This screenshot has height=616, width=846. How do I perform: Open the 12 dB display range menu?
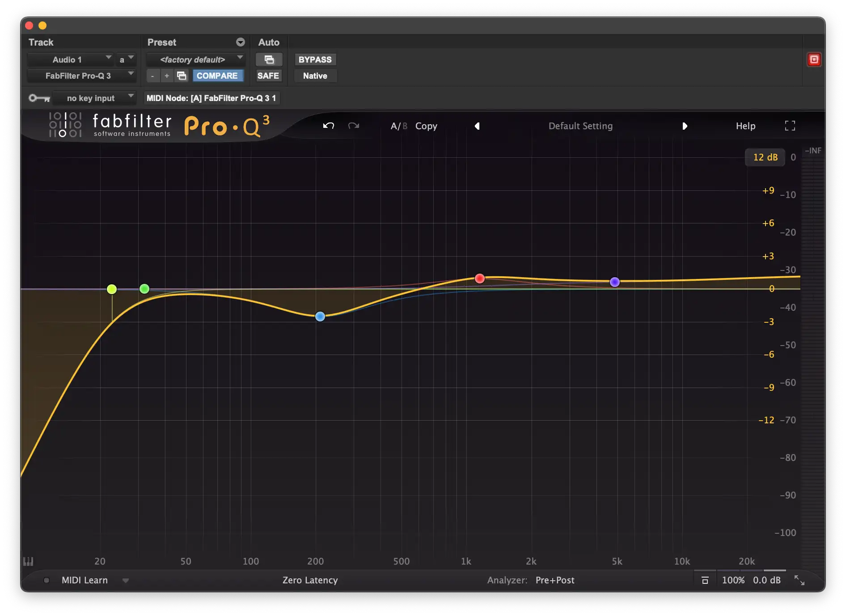pyautogui.click(x=765, y=157)
